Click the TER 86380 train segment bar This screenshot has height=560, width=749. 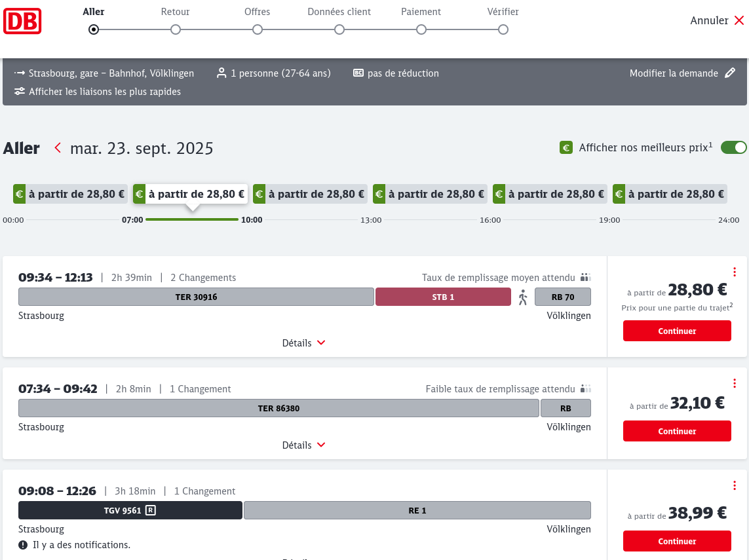click(278, 409)
